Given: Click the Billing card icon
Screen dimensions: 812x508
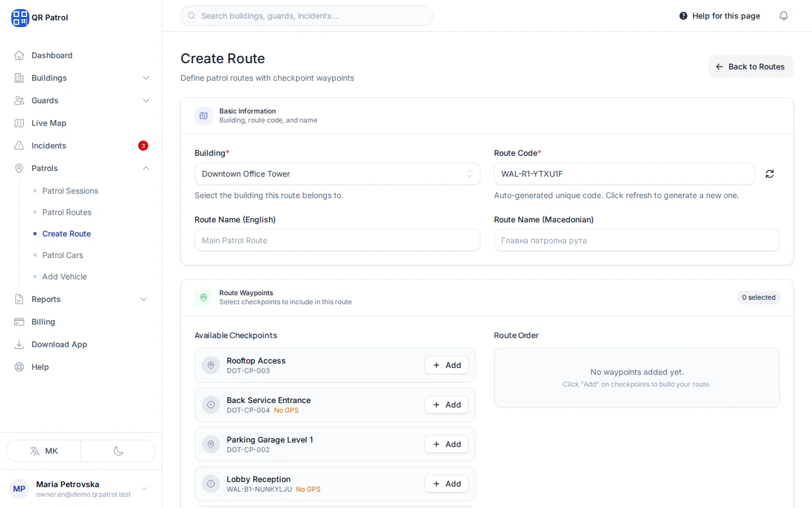Looking at the screenshot, I should [x=19, y=322].
